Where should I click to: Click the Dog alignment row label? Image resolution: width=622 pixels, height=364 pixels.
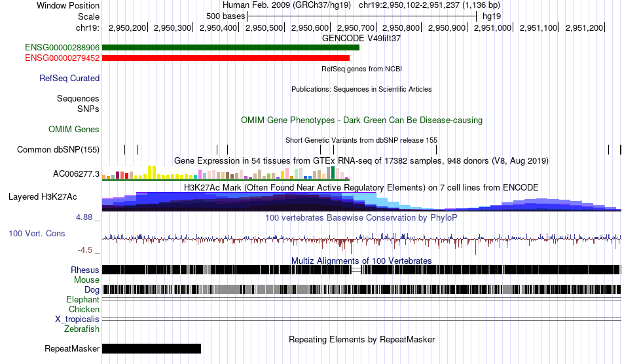pos(92,290)
